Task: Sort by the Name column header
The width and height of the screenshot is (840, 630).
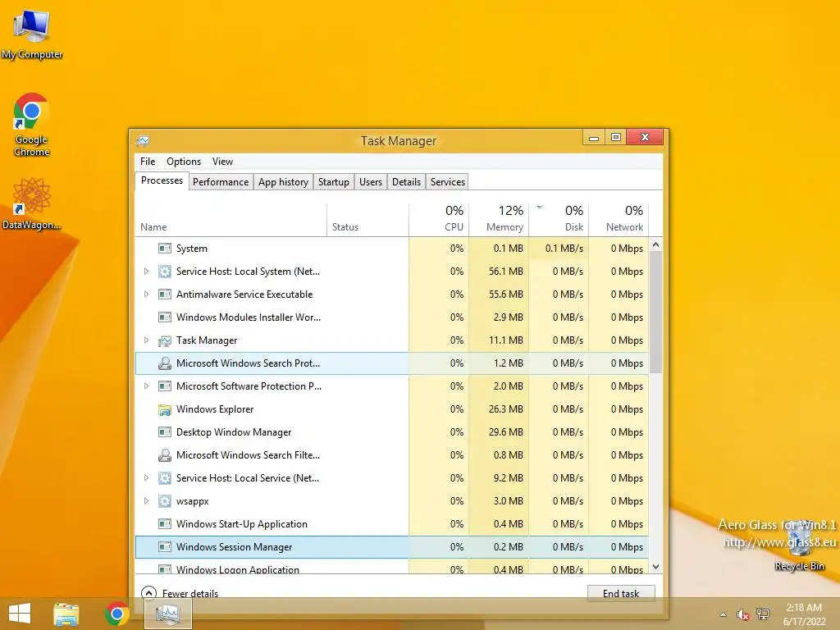Action: [231, 220]
